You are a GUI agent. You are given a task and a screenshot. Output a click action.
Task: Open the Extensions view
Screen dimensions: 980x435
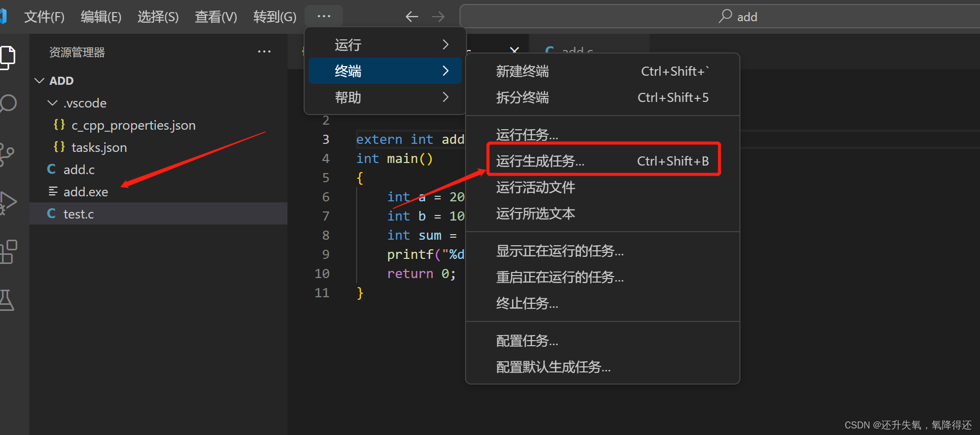8,251
